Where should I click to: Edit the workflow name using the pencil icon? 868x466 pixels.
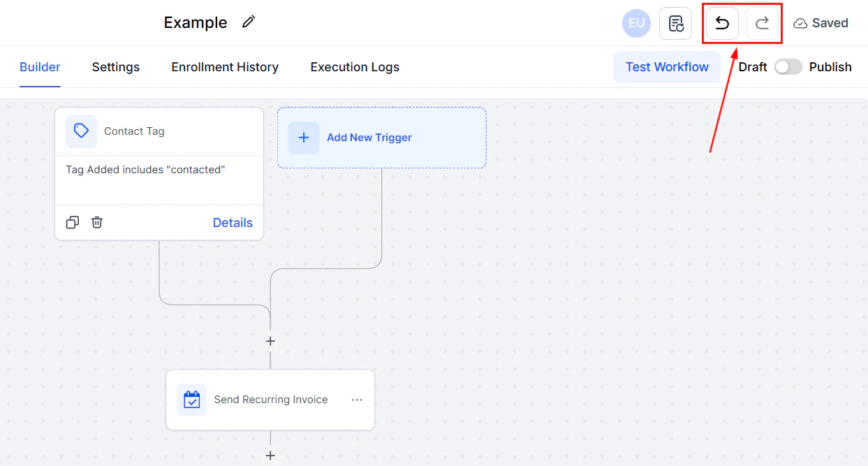coord(248,22)
